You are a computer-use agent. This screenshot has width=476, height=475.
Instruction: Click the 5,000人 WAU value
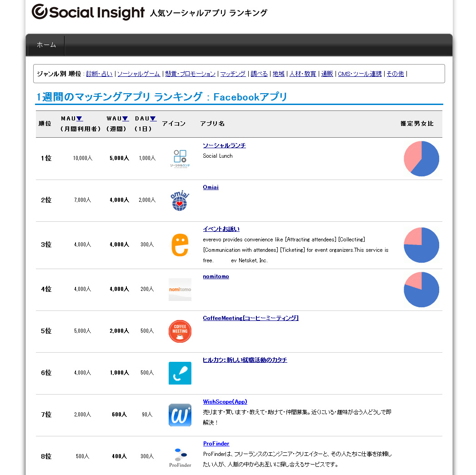pos(119,158)
